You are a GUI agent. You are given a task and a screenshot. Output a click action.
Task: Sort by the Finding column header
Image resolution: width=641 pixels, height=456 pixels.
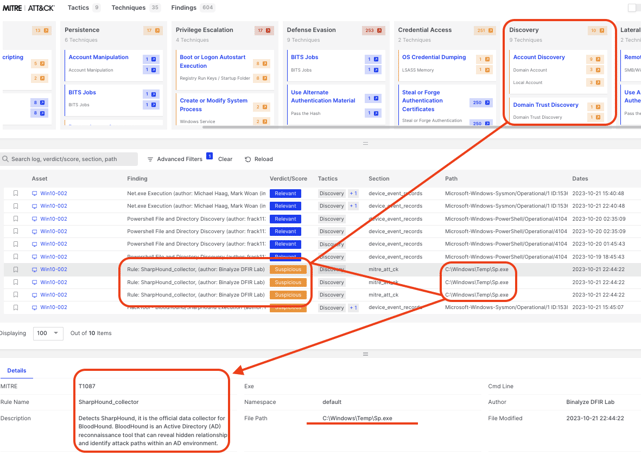tap(137, 179)
